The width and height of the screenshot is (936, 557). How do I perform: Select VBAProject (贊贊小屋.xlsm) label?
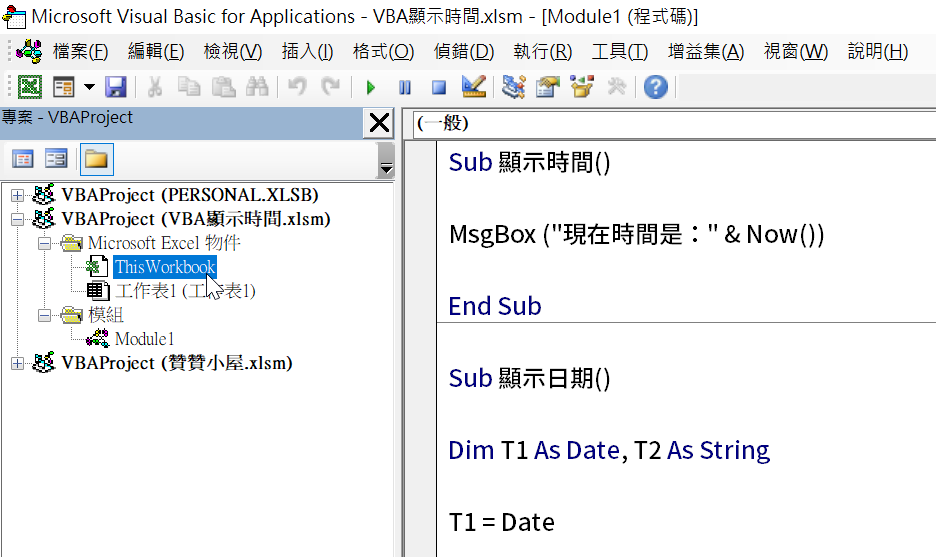pyautogui.click(x=177, y=363)
